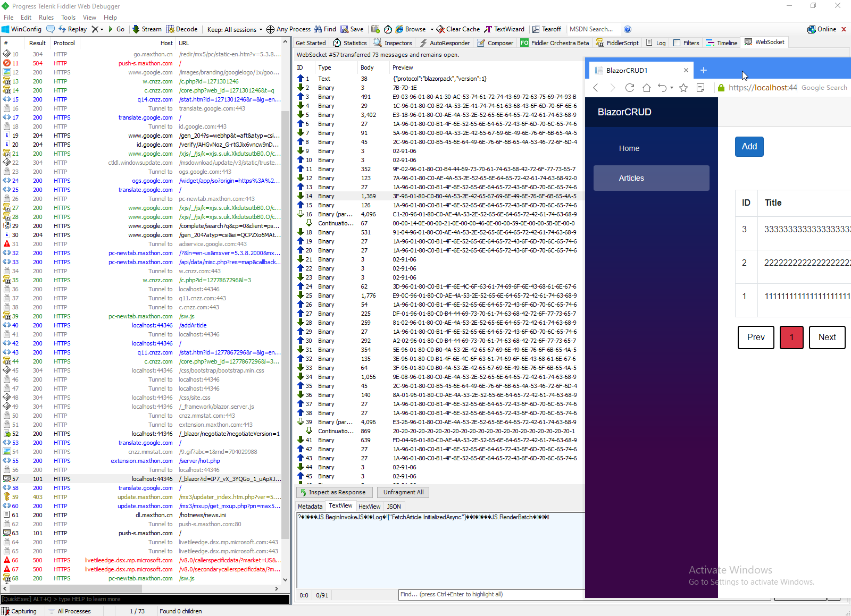Replay the selected sessions

[73, 29]
